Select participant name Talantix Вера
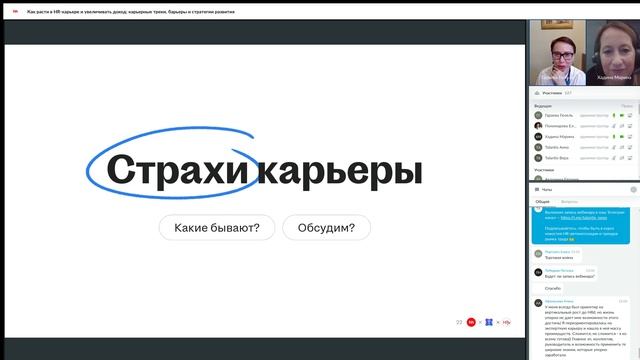 point(557,158)
